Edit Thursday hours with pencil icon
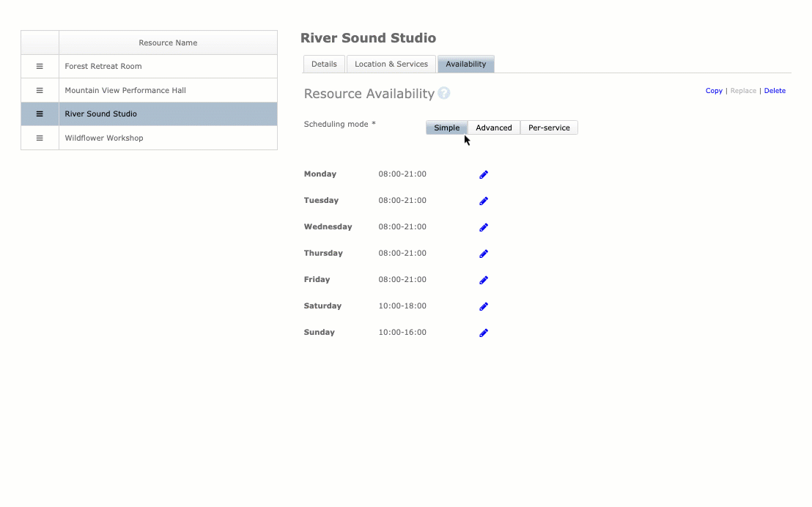 coord(484,253)
